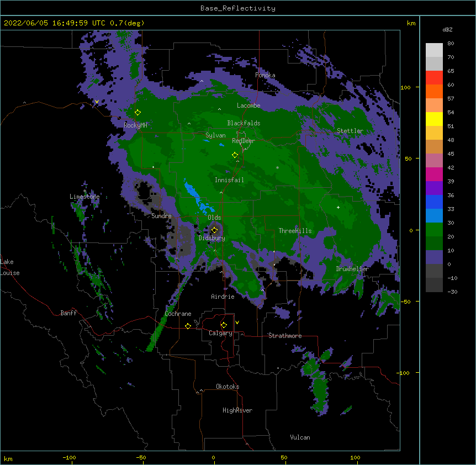Click the yellow diamond marker below RedDeer
This screenshot has width=476, height=465.
point(235,155)
